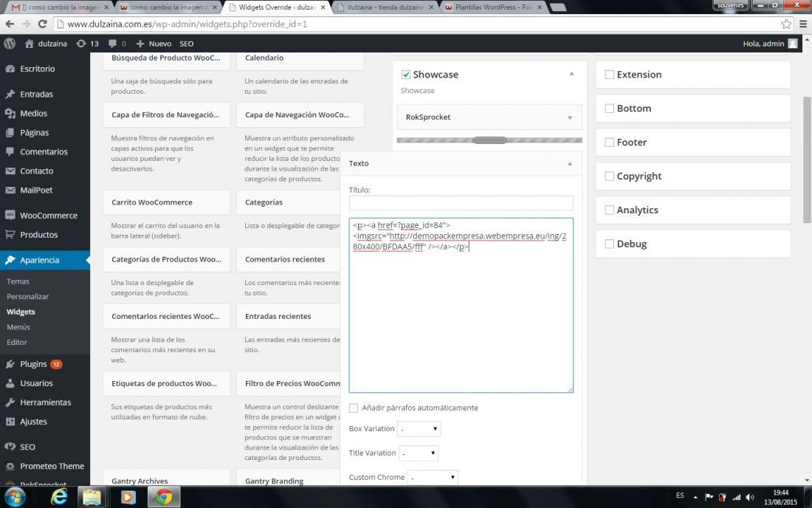Image resolution: width=812 pixels, height=508 pixels.
Task: Reload the page with refresh icon
Action: [x=43, y=24]
